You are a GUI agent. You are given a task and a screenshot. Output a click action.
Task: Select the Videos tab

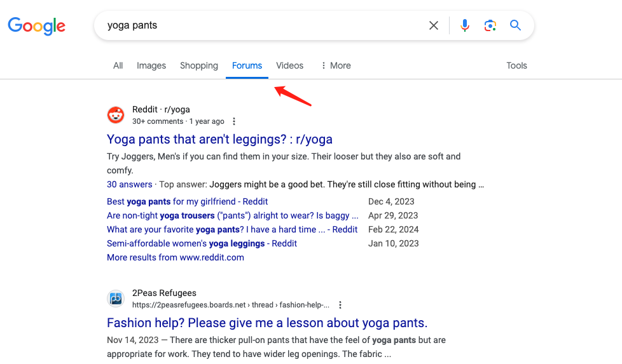point(289,65)
